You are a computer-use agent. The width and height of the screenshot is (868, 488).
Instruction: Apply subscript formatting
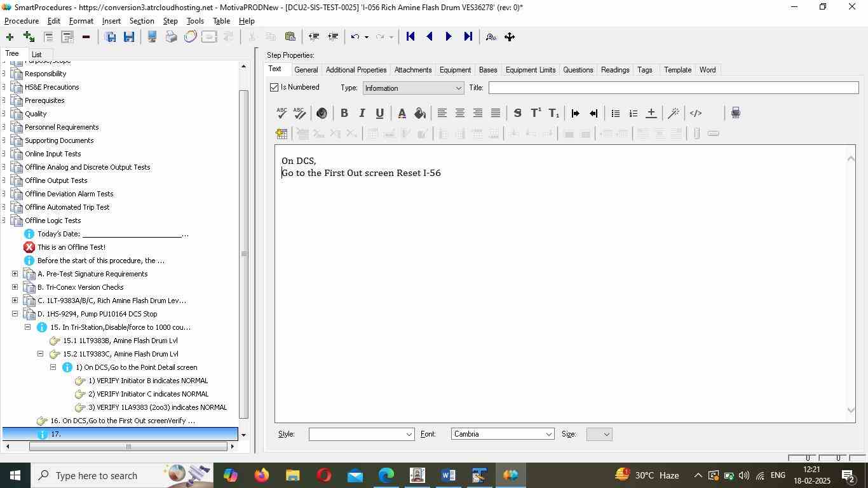(553, 113)
